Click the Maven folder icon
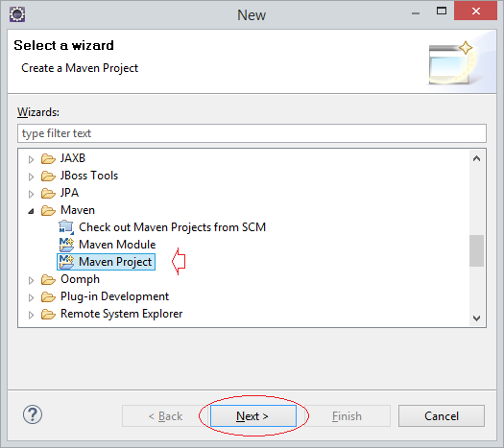 point(48,210)
